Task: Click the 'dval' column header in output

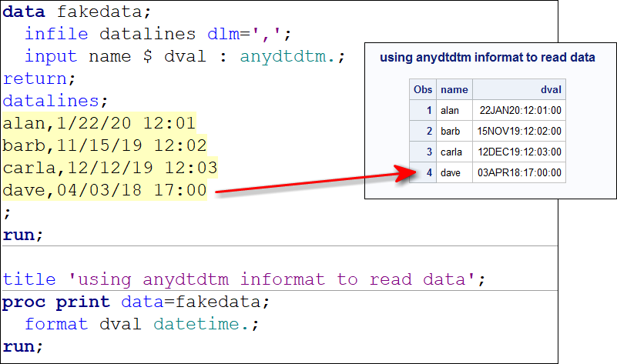Action: coord(519,89)
